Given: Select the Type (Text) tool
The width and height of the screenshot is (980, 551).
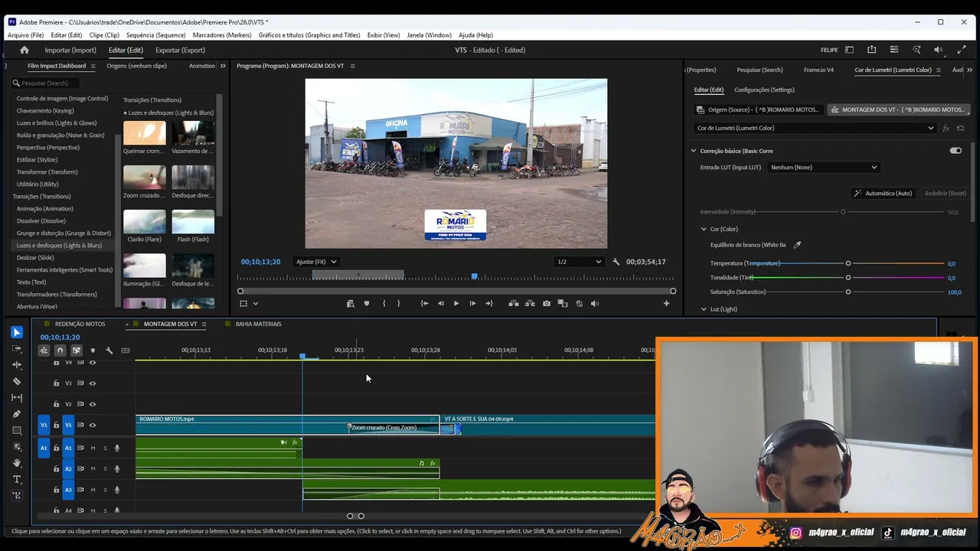Looking at the screenshot, I should [16, 479].
